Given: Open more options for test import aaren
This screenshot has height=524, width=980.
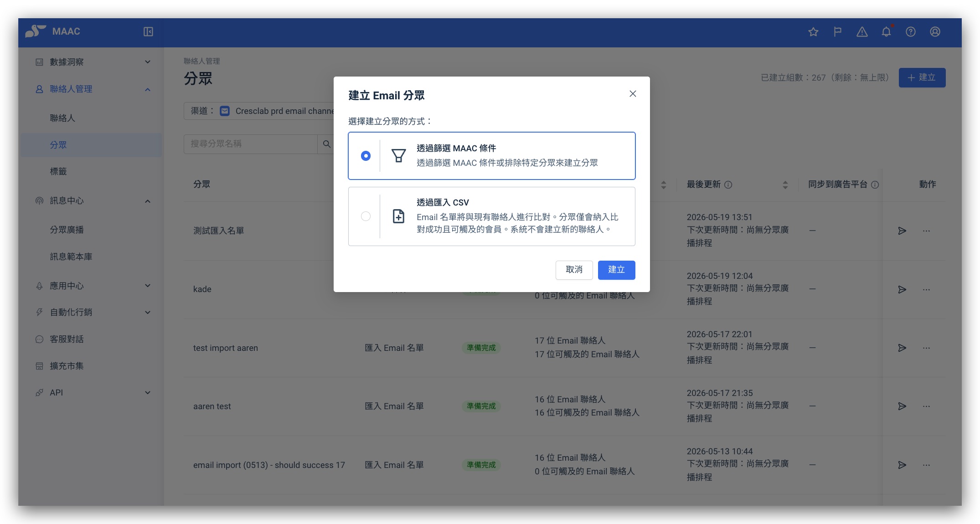Looking at the screenshot, I should (x=926, y=348).
